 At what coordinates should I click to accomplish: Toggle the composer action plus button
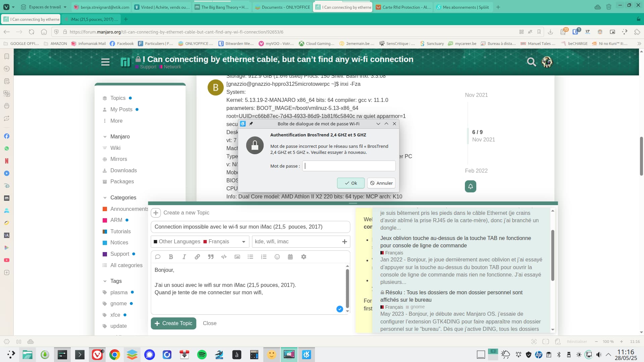tap(156, 213)
